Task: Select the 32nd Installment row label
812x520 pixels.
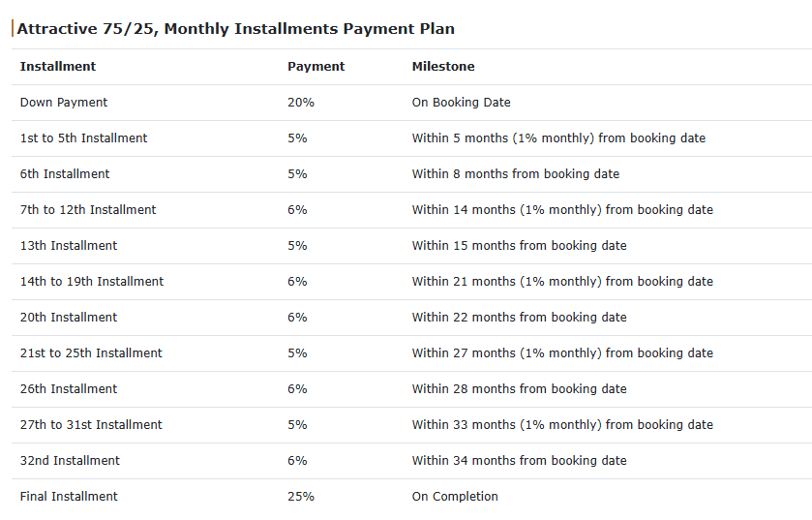Action: tap(70, 460)
